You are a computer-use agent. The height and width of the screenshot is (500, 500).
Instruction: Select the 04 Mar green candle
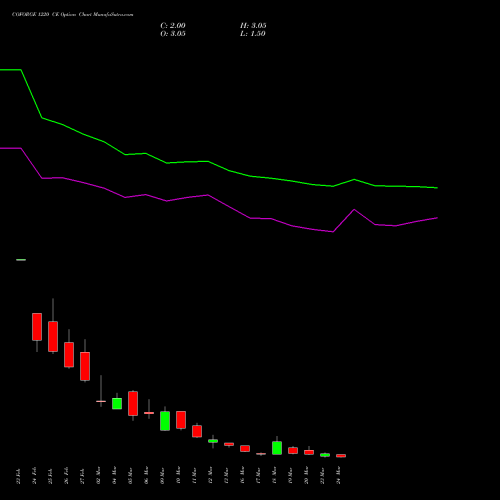click(117, 403)
